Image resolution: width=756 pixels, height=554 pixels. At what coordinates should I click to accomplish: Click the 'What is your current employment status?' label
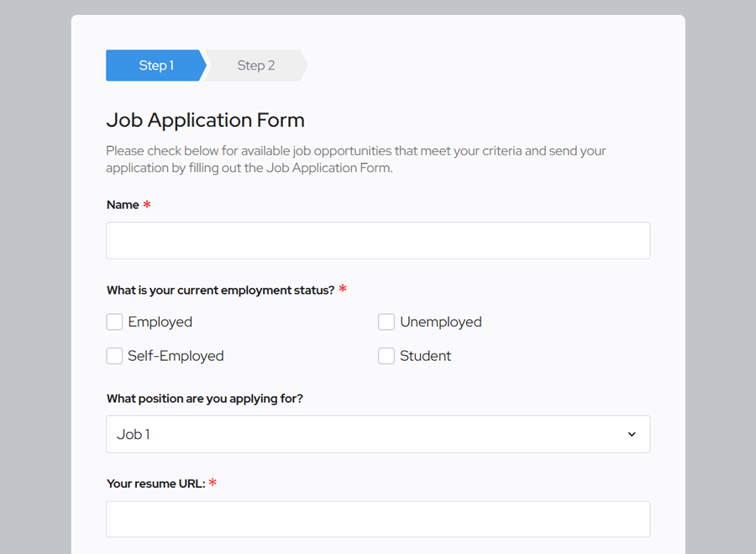point(220,290)
